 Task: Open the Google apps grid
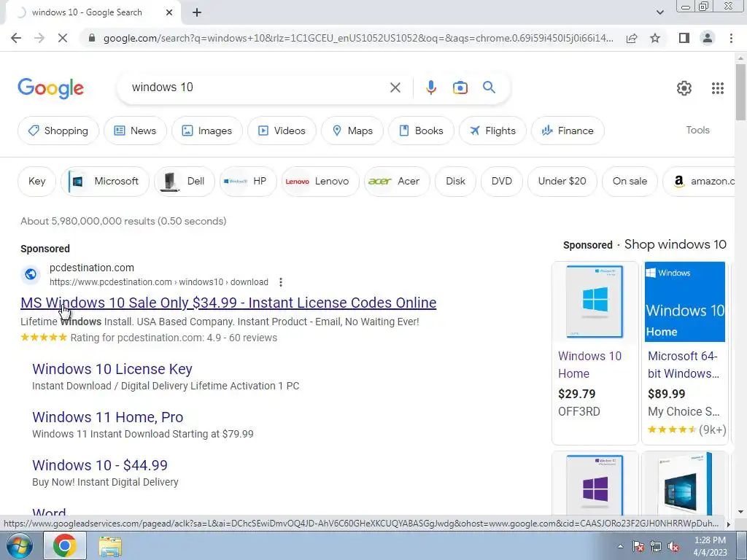tap(718, 88)
